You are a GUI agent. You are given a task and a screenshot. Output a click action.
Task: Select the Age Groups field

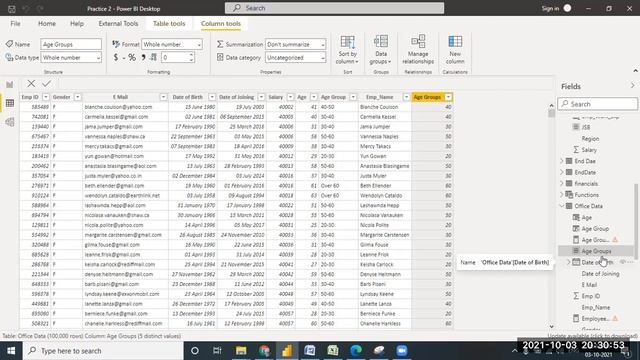tap(596, 251)
